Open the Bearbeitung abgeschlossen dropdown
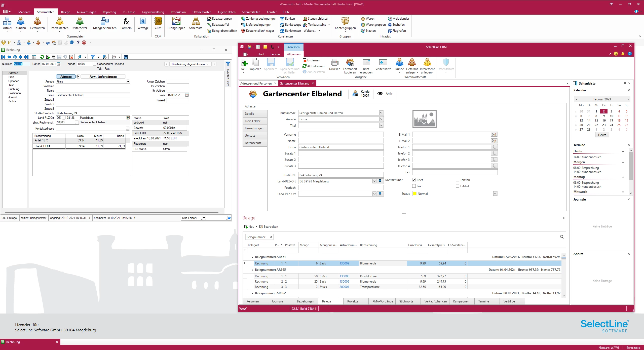Viewport: 644px width, 350px height. pos(190,64)
